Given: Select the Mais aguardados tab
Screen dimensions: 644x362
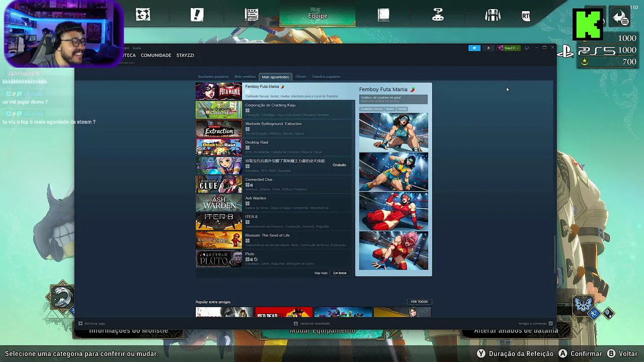Looking at the screenshot, I should click(275, 77).
